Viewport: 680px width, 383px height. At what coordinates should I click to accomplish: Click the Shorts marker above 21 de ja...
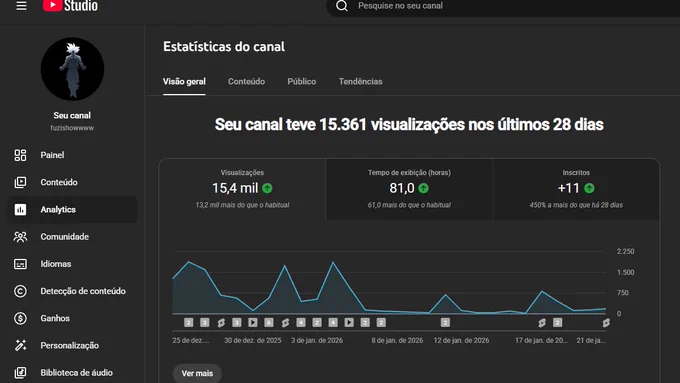[606, 323]
